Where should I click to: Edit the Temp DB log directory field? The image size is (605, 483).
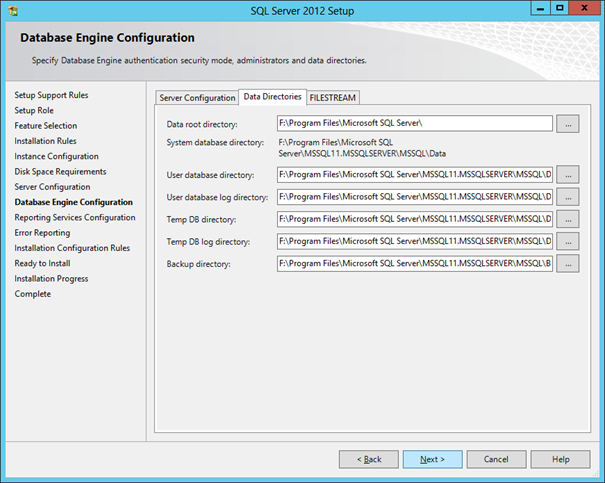pos(415,241)
